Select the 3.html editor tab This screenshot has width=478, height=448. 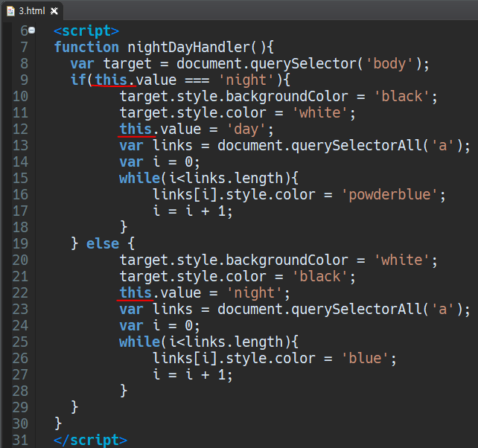pyautogui.click(x=32, y=11)
